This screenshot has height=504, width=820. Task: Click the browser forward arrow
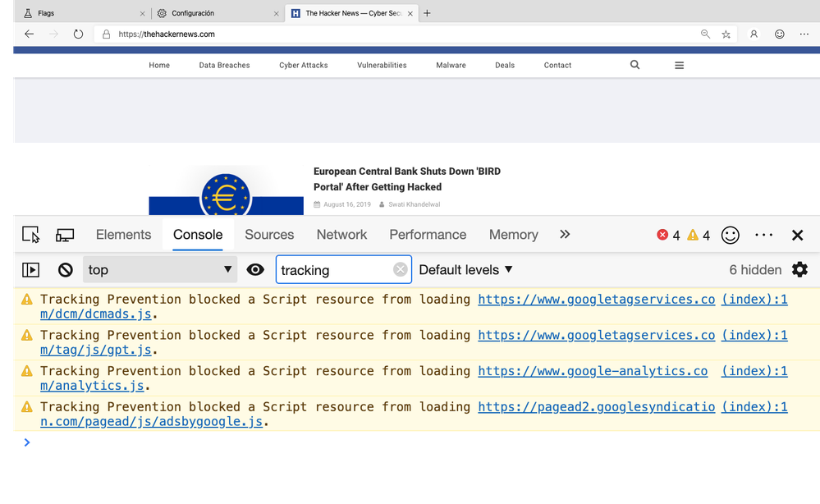54,34
